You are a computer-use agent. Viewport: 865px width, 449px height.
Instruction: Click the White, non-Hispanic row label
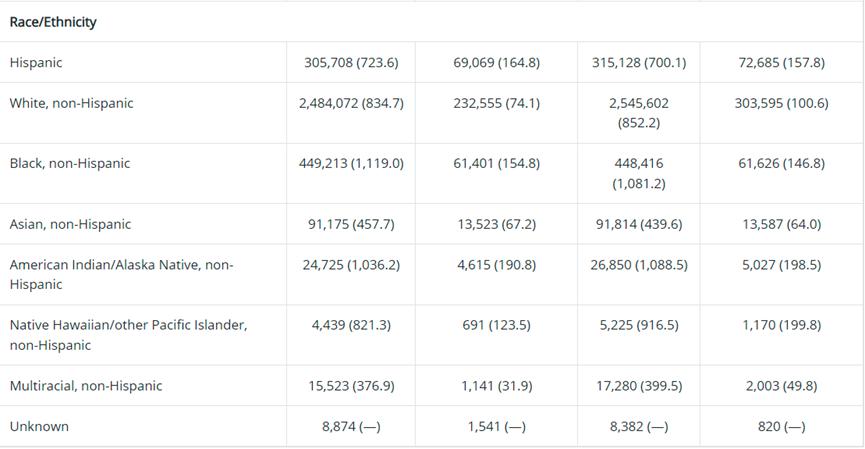(x=71, y=103)
